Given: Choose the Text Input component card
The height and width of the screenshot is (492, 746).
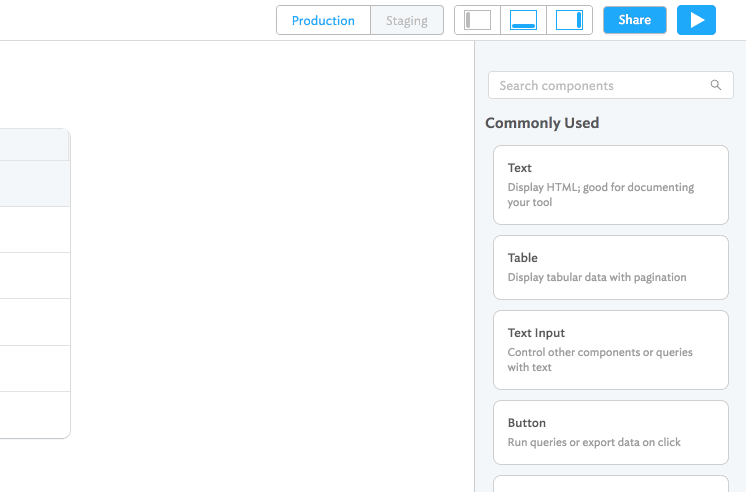Looking at the screenshot, I should (x=610, y=349).
